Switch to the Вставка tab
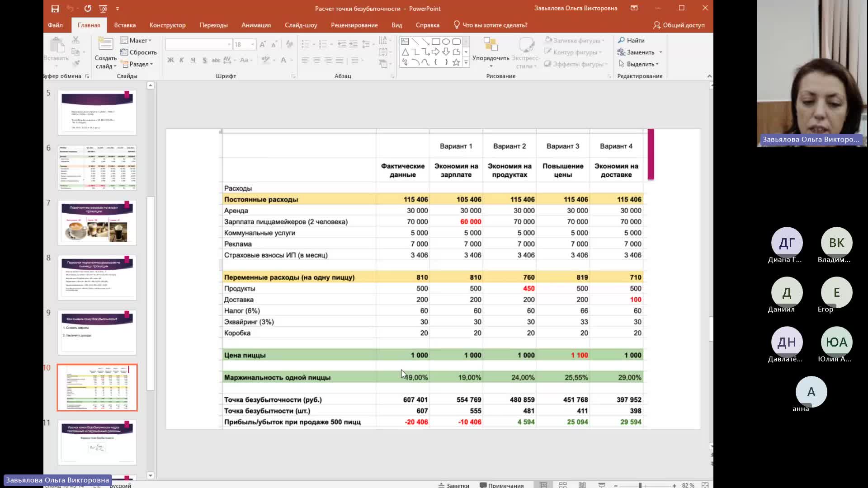868x488 pixels. click(125, 25)
